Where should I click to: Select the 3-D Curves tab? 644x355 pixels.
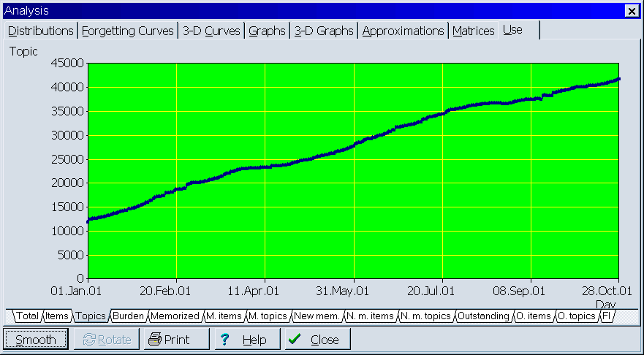pos(211,31)
